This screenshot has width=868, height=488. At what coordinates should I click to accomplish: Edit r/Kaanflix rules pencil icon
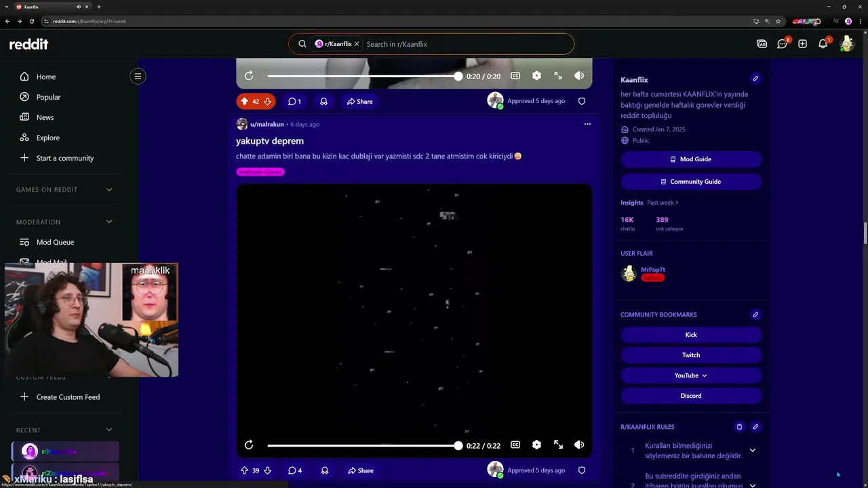click(755, 427)
